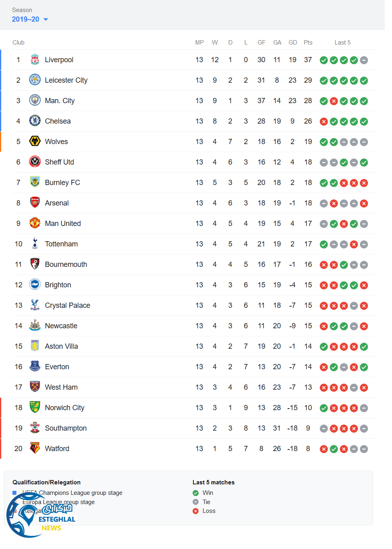The width and height of the screenshot is (392, 549).
Task: Click the Leicester City crest icon
Action: [35, 80]
